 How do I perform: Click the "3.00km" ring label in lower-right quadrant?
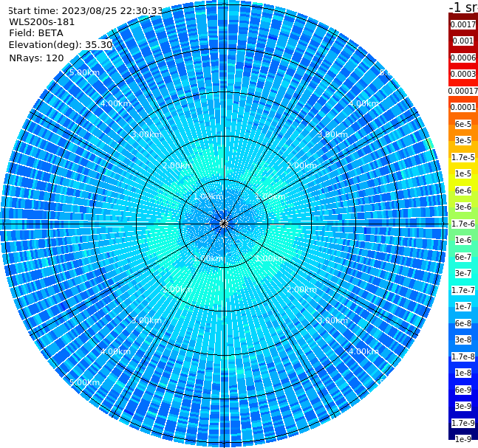point(332,320)
